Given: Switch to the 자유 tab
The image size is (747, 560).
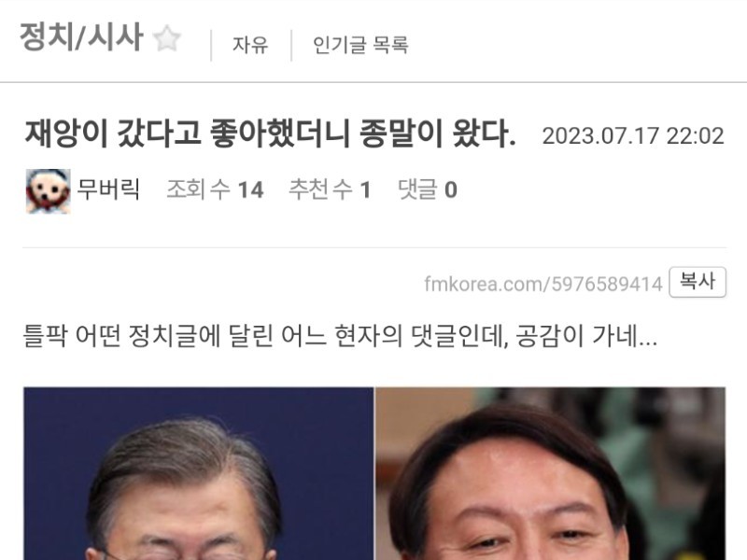Looking at the screenshot, I should coord(250,45).
